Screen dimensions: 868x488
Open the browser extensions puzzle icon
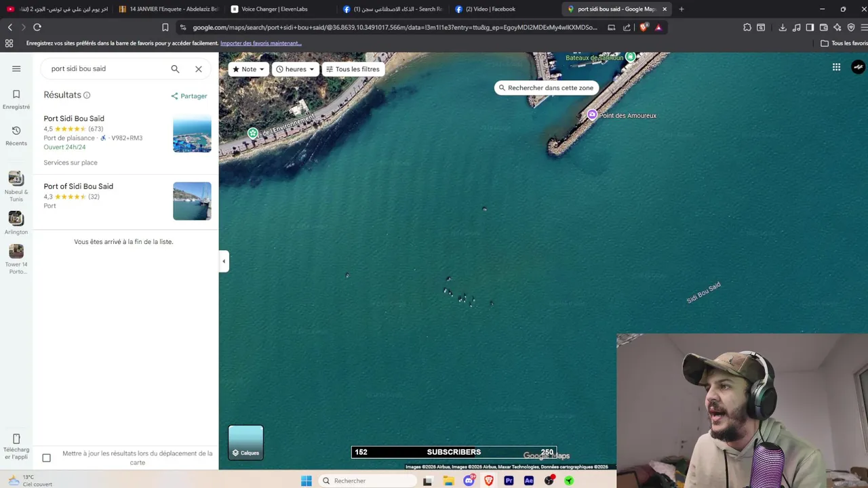tap(747, 27)
